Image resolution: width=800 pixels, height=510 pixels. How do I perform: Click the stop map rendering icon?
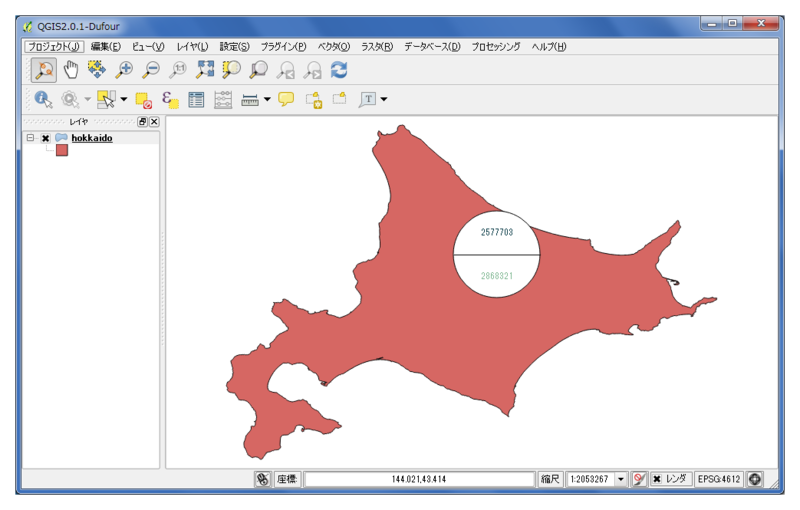point(639,479)
